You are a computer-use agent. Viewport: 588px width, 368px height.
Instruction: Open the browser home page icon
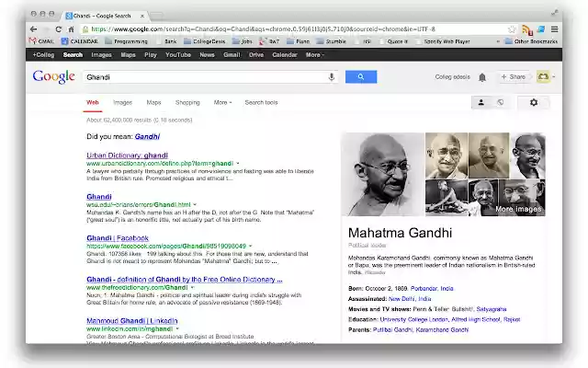(71, 29)
